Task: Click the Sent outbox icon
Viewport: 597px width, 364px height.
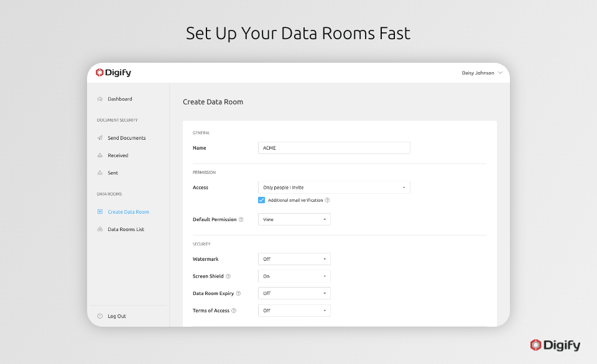Action: (x=99, y=173)
